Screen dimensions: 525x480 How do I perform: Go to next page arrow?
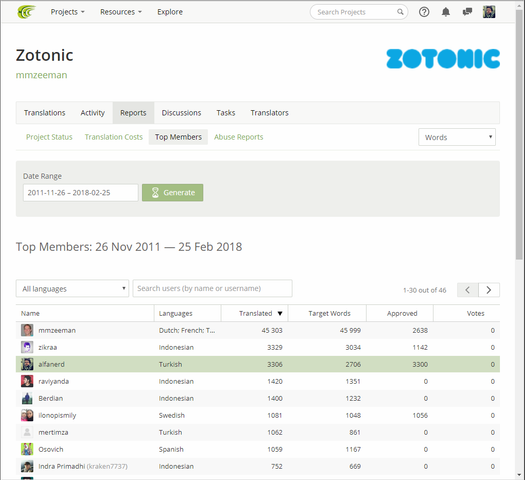489,290
